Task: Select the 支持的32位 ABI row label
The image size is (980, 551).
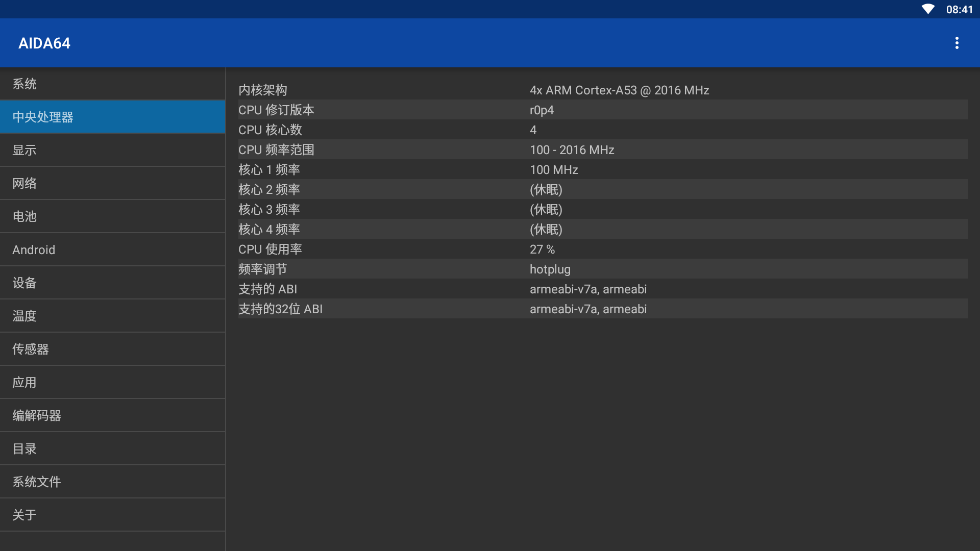Action: coord(280,309)
